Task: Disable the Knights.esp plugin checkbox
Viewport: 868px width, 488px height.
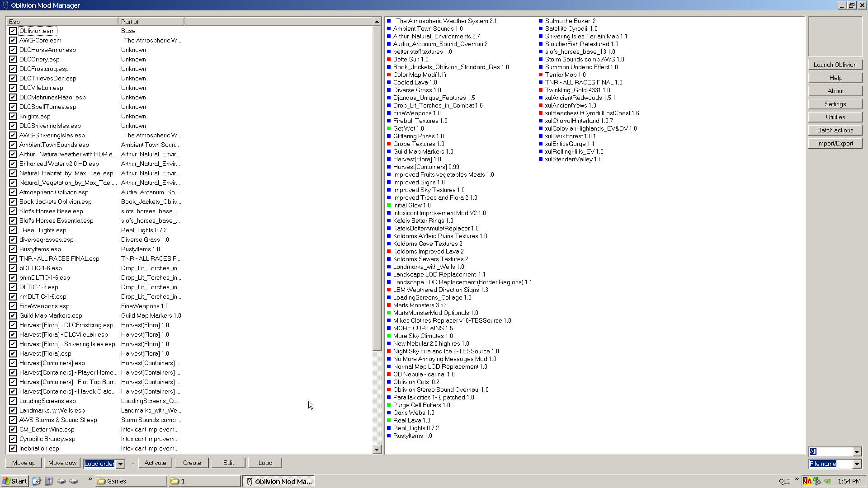Action: 13,116
